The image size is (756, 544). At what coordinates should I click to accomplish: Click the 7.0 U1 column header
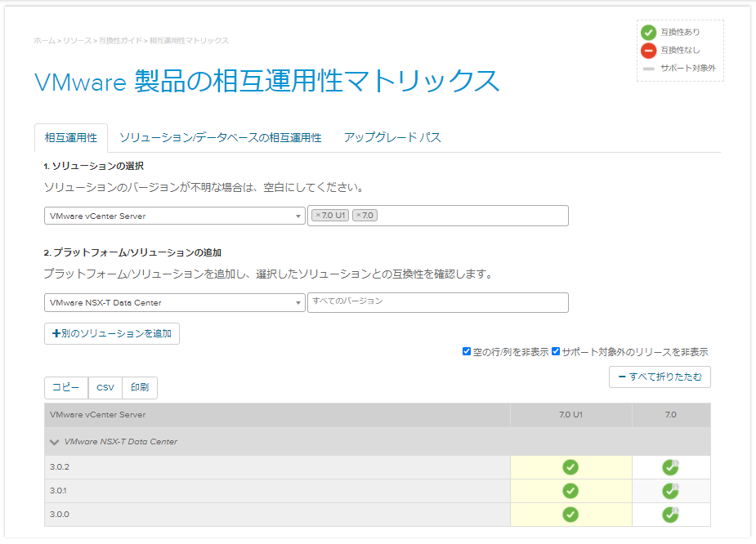(570, 414)
